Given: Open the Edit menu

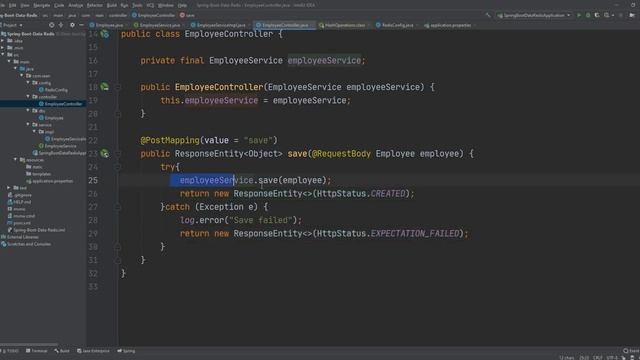Looking at the screenshot, I should pos(13,5).
